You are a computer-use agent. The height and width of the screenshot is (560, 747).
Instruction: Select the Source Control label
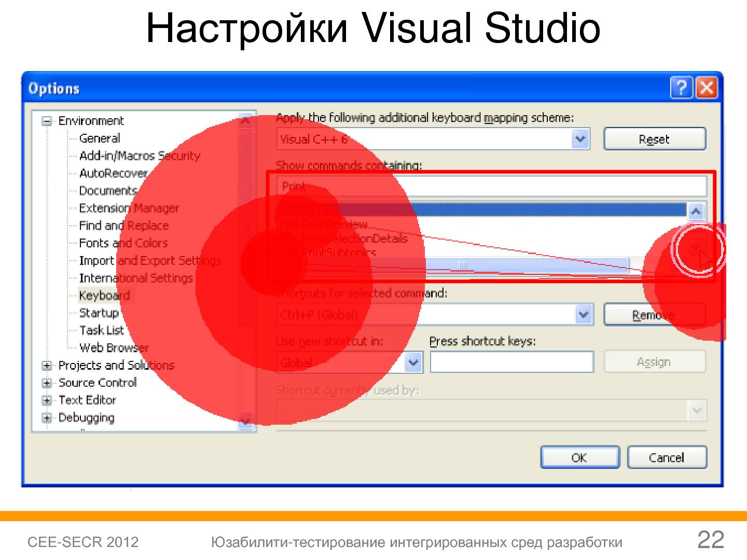click(x=98, y=383)
